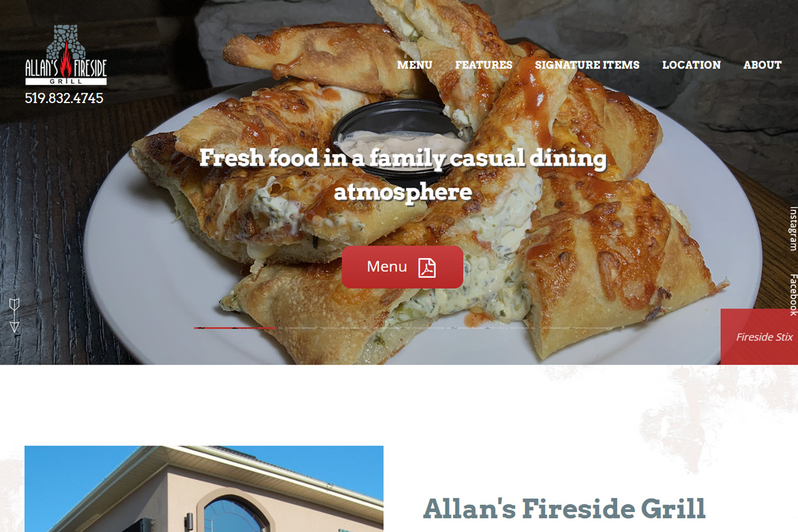Open the vertical Facebook link
The image size is (798, 532).
793,295
